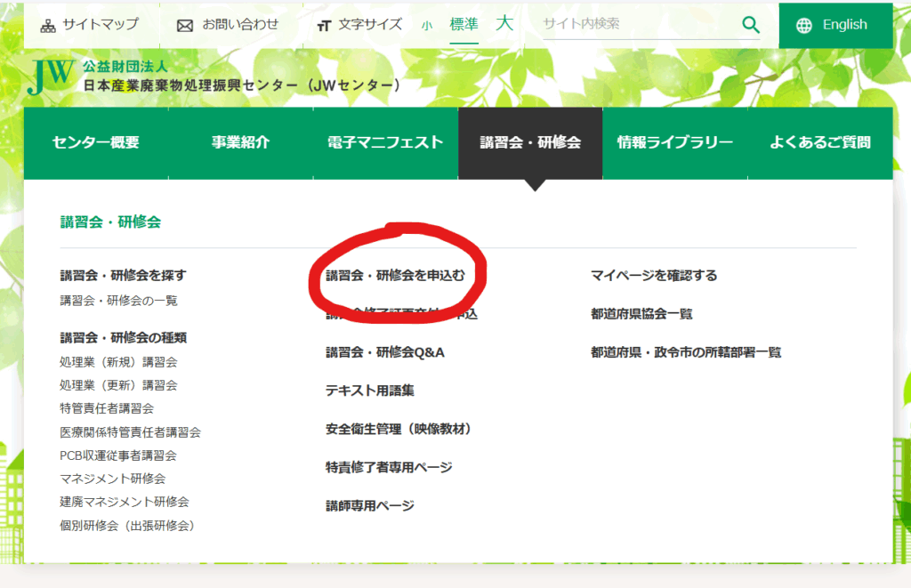911x588 pixels.
Task: Click 講習会・研修会を申込む link
Action: coord(395,276)
